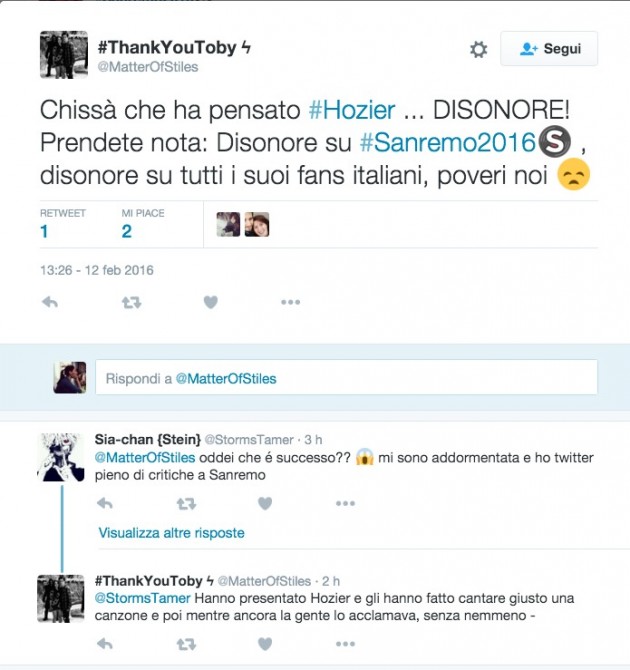The height and width of the screenshot is (670, 630).
Task: Retweet Sia-chan's reply
Action: [186, 504]
